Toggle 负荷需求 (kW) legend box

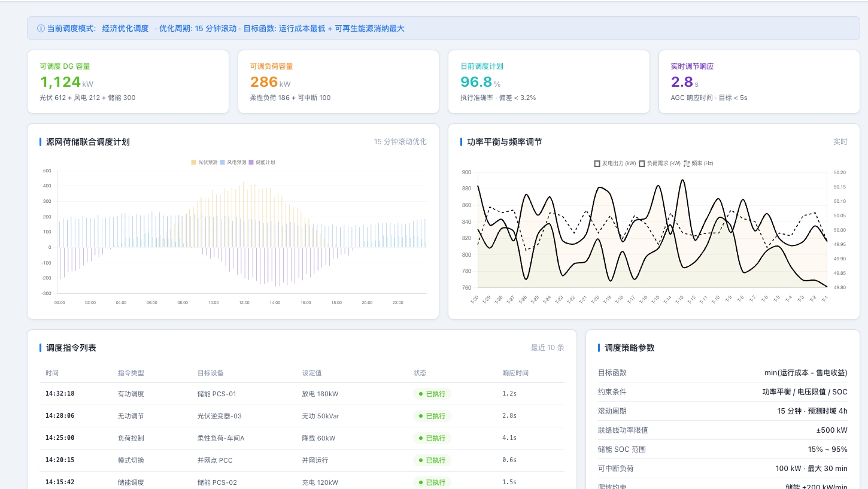(x=642, y=163)
